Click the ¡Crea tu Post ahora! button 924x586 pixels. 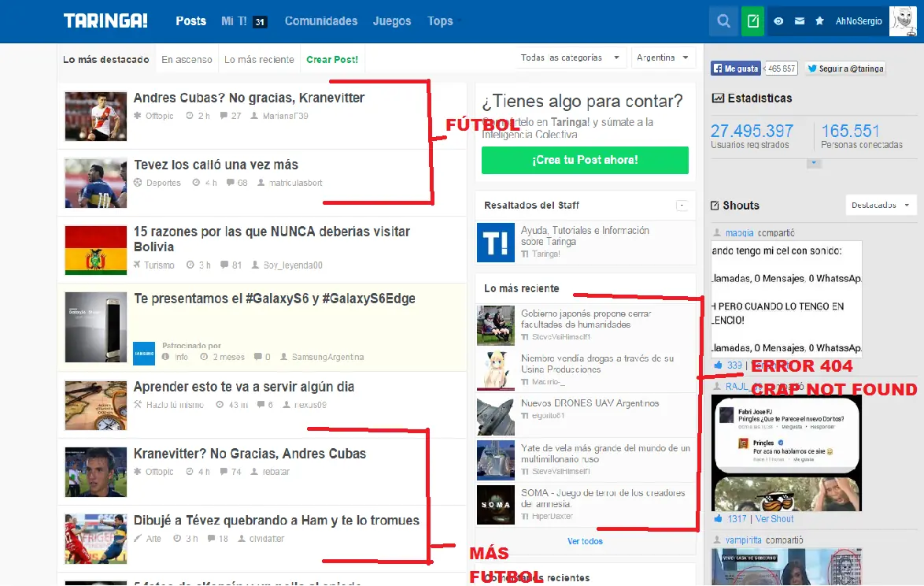pos(585,160)
